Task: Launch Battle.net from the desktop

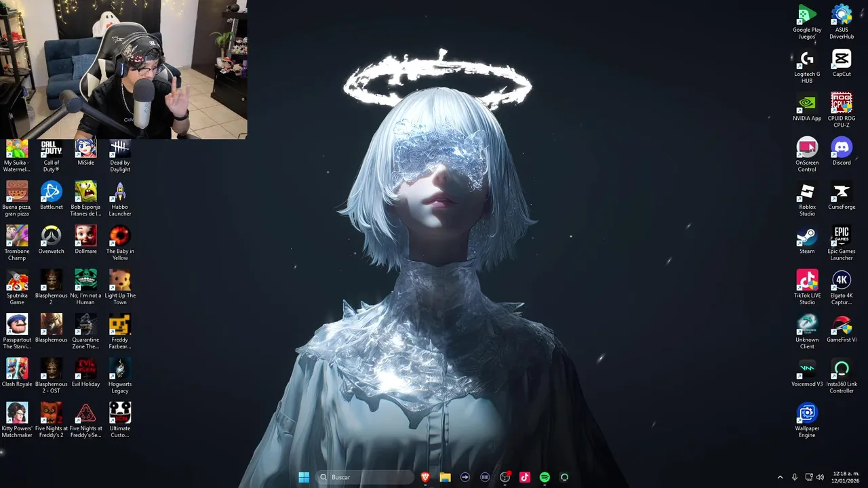Action: (52, 197)
